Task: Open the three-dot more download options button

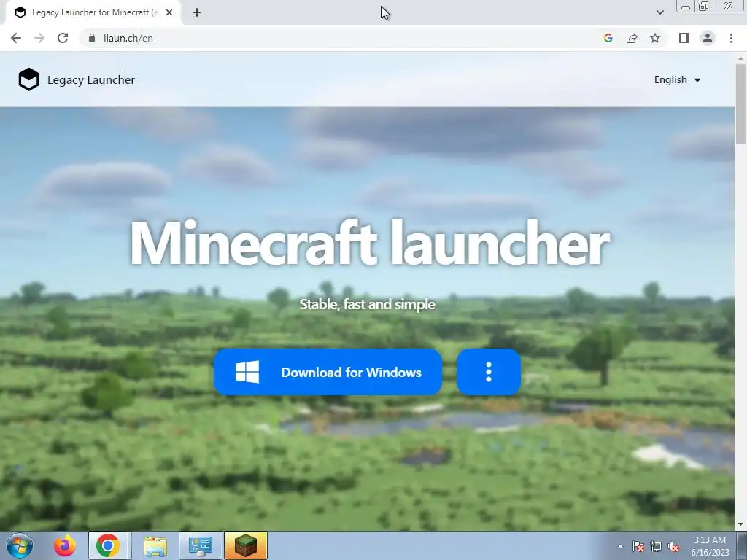Action: click(x=488, y=372)
